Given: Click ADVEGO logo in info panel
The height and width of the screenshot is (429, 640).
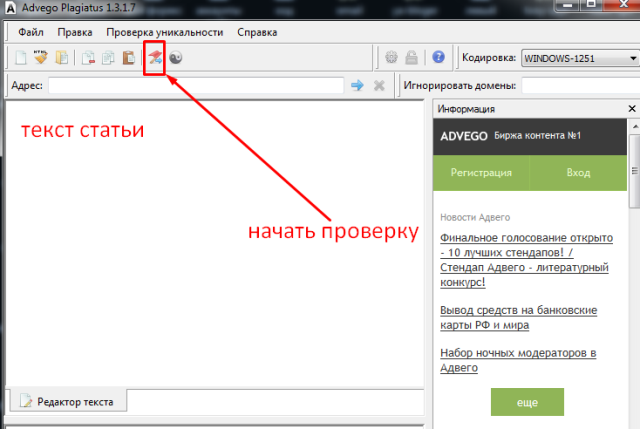Looking at the screenshot, I should pyautogui.click(x=464, y=136).
